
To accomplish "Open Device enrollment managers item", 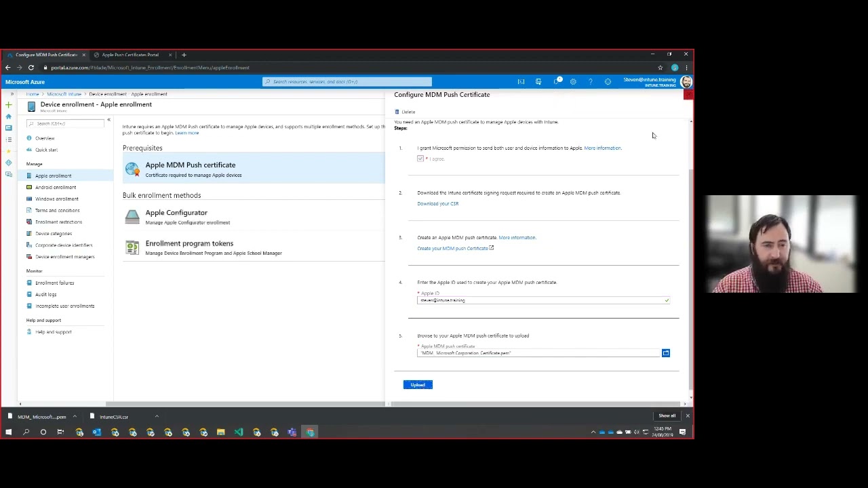I will point(64,256).
